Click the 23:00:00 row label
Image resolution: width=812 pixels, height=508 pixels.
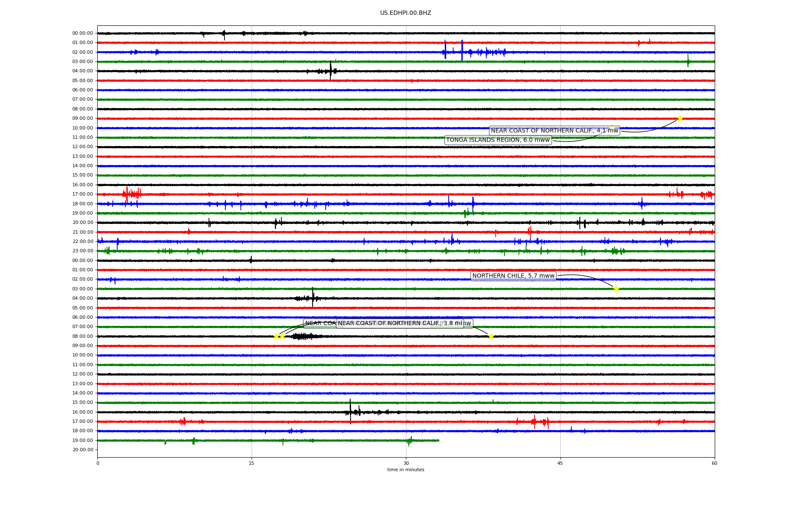tap(83, 251)
